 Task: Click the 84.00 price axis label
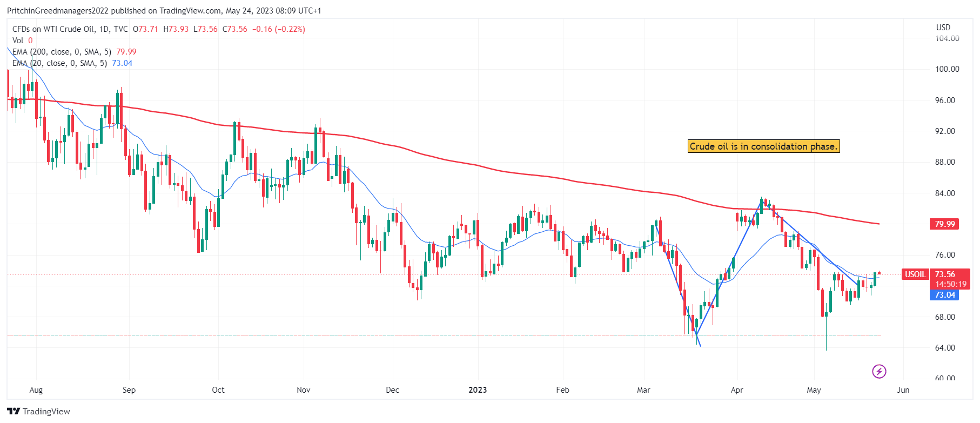click(945, 193)
